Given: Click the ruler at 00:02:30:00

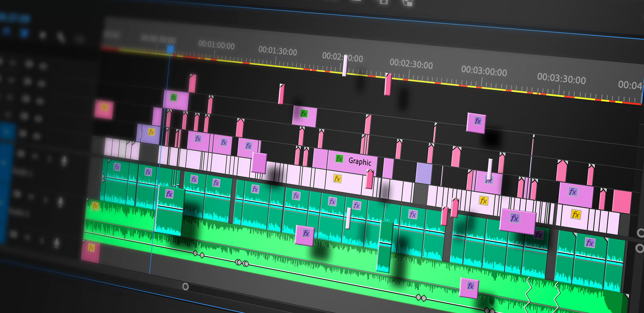Looking at the screenshot, I should 411,64.
